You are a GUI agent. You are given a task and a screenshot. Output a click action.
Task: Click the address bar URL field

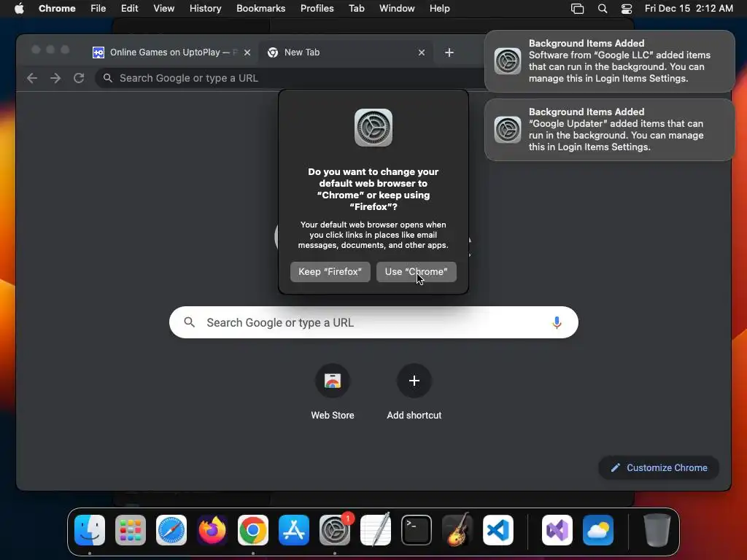click(x=290, y=78)
